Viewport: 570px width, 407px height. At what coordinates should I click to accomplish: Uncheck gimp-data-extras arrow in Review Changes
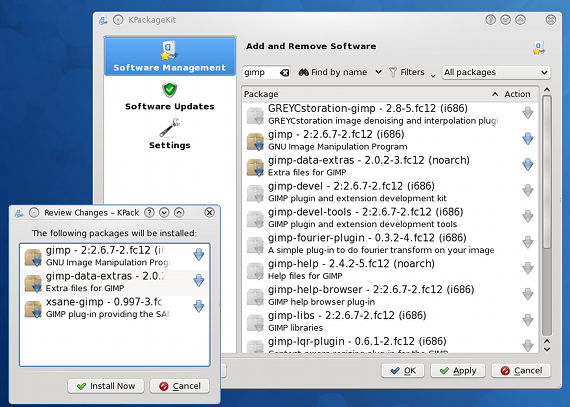click(x=198, y=281)
